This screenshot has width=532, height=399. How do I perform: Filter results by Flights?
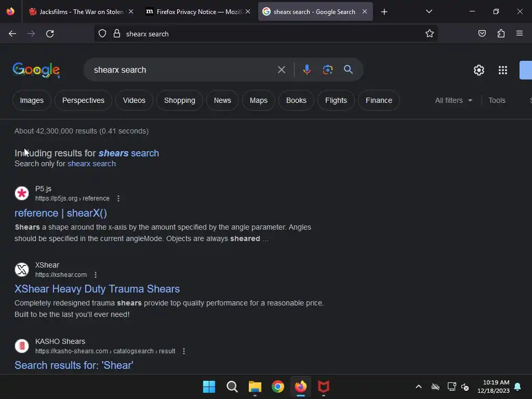pos(336,100)
